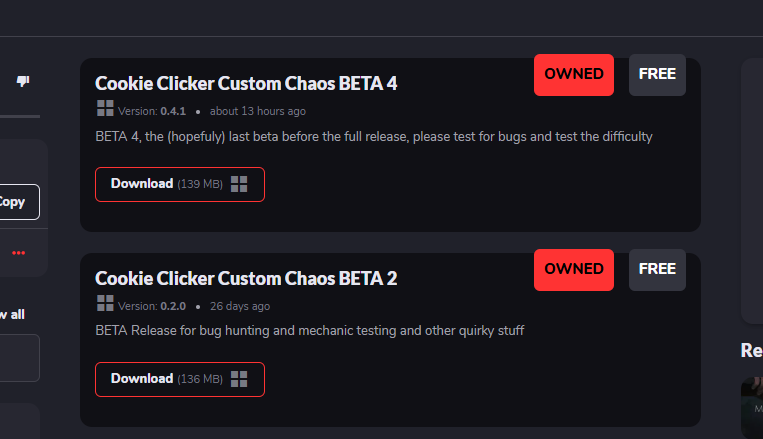The height and width of the screenshot is (439, 763).
Task: Click the thumbs down dislike icon
Action: [x=23, y=81]
